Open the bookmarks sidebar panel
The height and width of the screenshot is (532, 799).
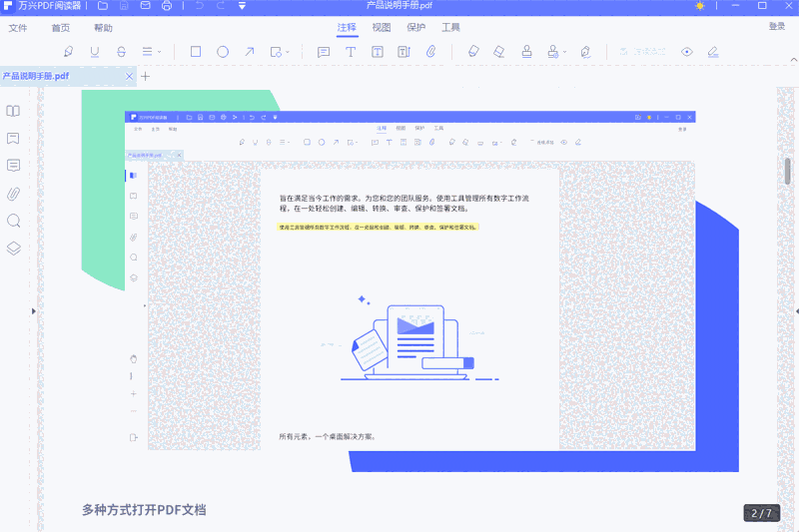(13, 138)
